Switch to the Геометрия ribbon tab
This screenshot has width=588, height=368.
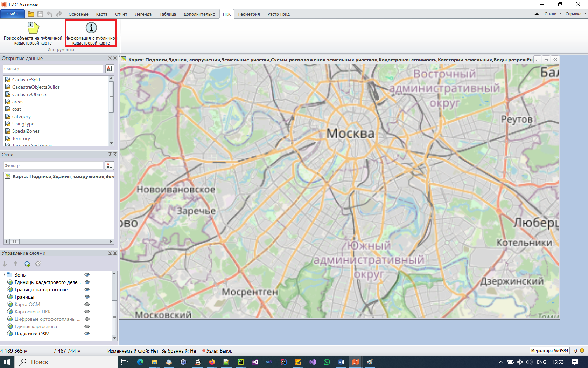(x=249, y=14)
